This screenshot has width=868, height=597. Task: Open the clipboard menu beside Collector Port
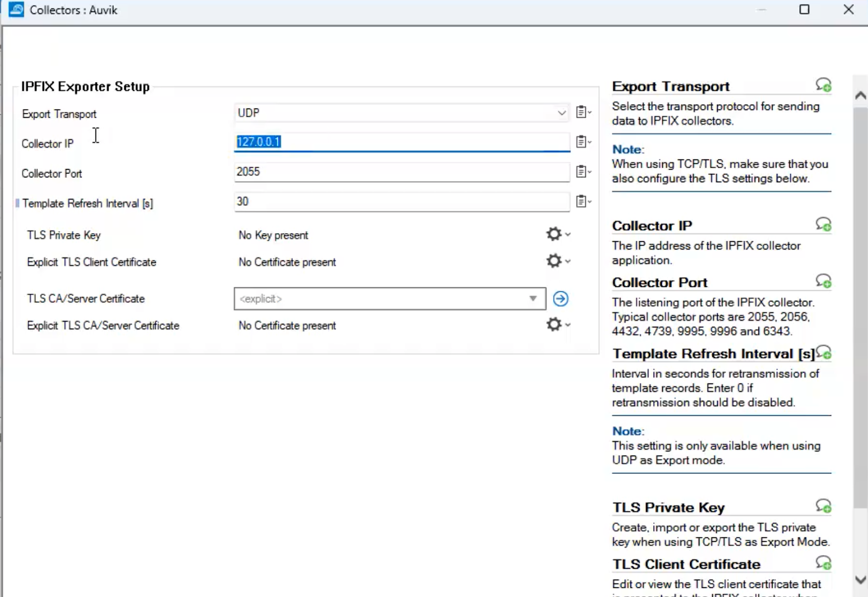pyautogui.click(x=583, y=171)
